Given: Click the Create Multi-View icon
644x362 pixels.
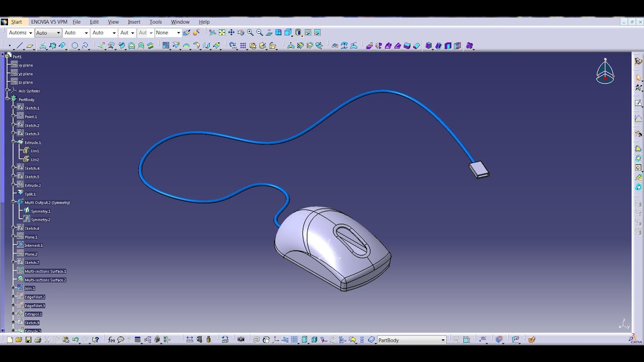Looking at the screenshot, I should (x=278, y=32).
